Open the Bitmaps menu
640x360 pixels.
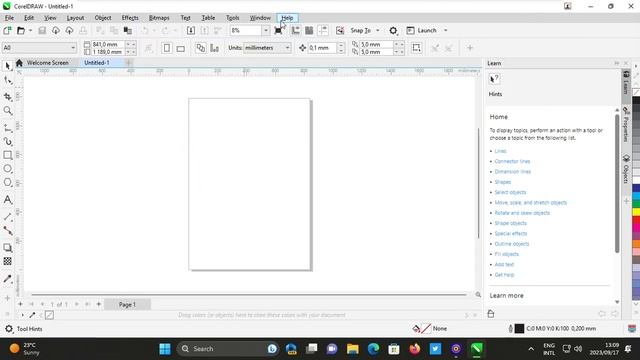click(159, 18)
